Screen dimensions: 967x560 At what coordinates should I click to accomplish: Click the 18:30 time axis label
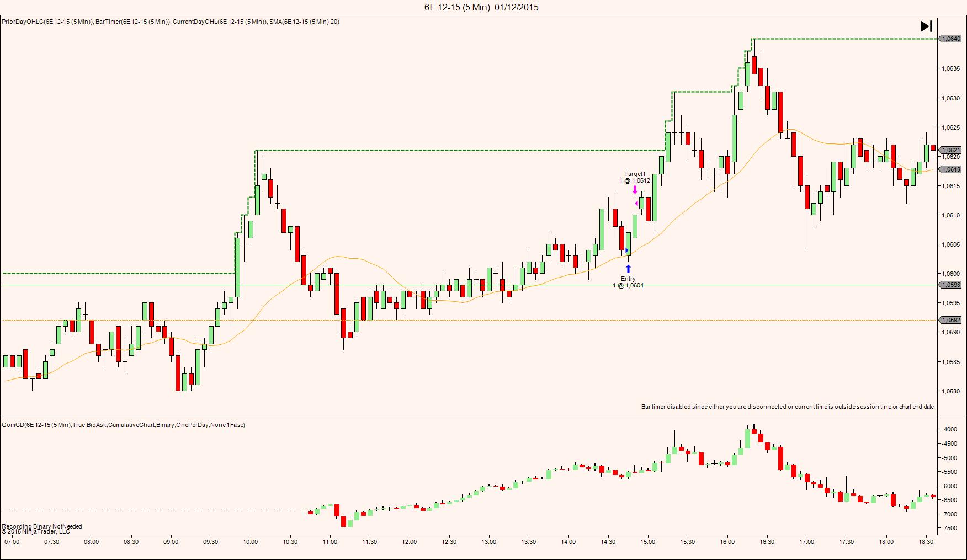click(926, 542)
